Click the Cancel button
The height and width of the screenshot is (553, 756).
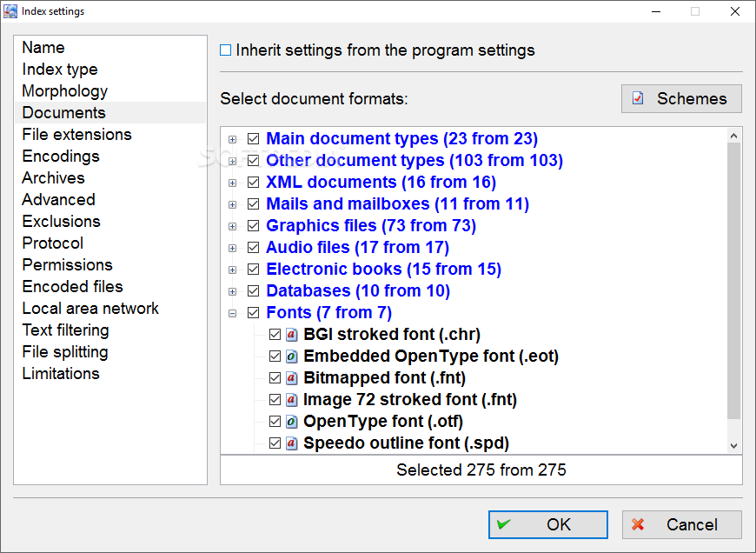(681, 524)
